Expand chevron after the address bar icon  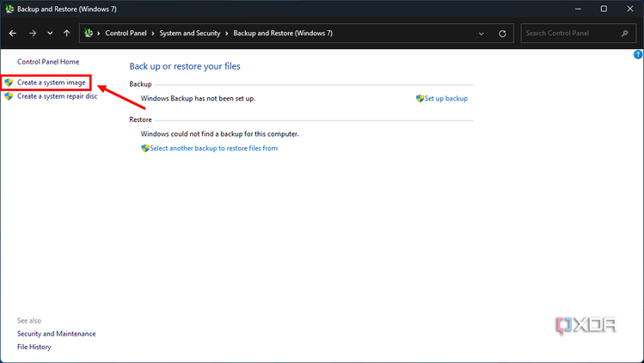click(99, 34)
